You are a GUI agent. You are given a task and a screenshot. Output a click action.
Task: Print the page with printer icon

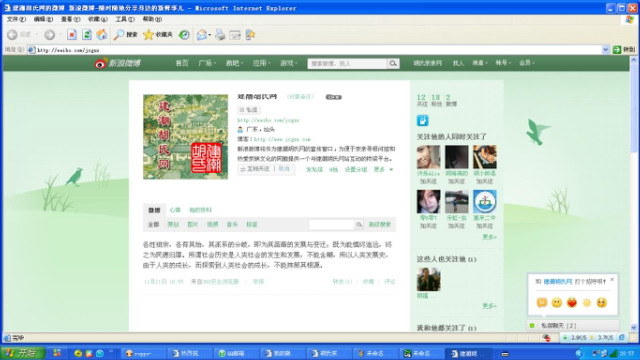(x=220, y=35)
